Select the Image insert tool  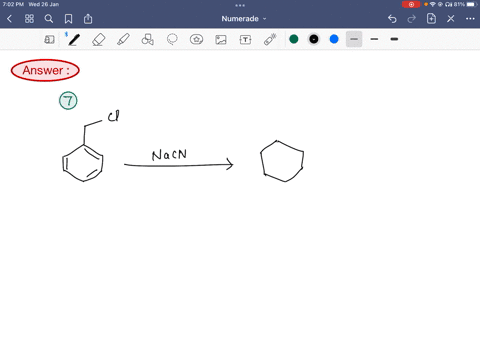point(221,40)
